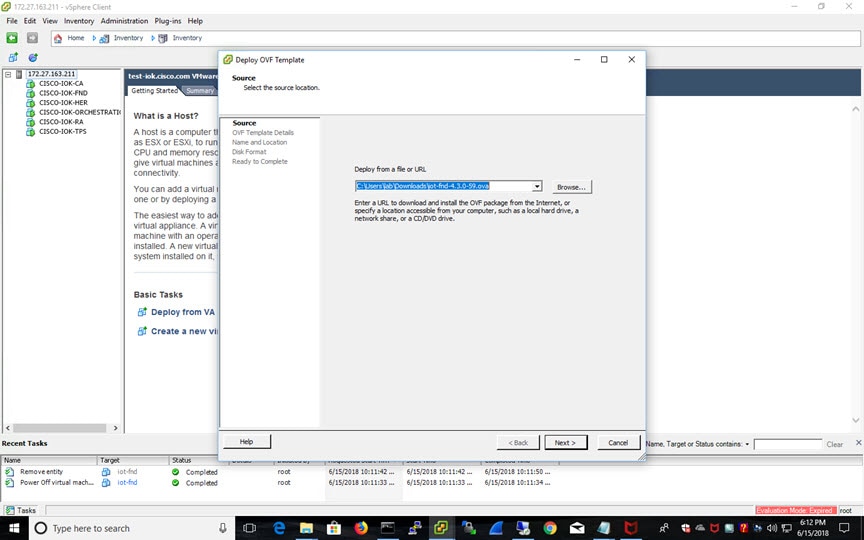Switch to the Getting Started tab
The height and width of the screenshot is (540, 864).
tap(154, 90)
